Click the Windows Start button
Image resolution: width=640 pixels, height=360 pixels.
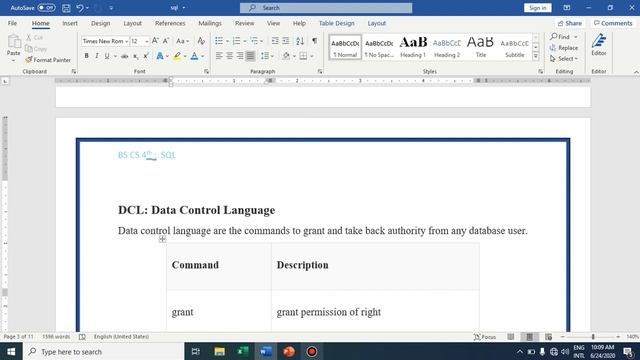coord(11,351)
